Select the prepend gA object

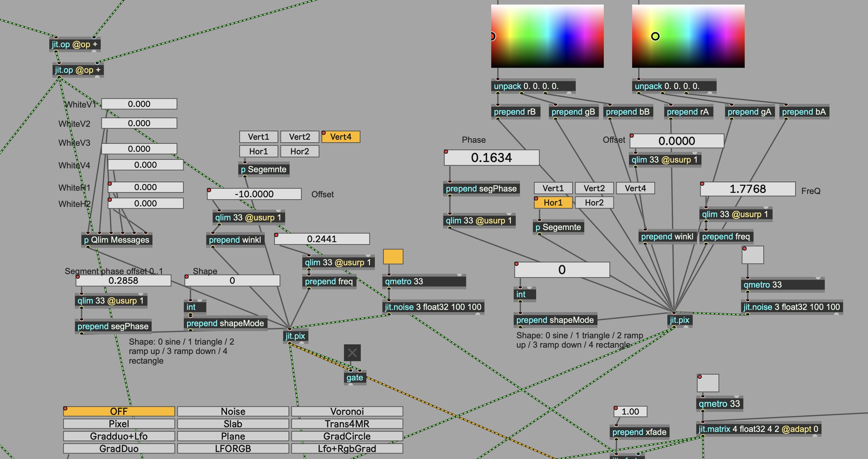(x=749, y=112)
